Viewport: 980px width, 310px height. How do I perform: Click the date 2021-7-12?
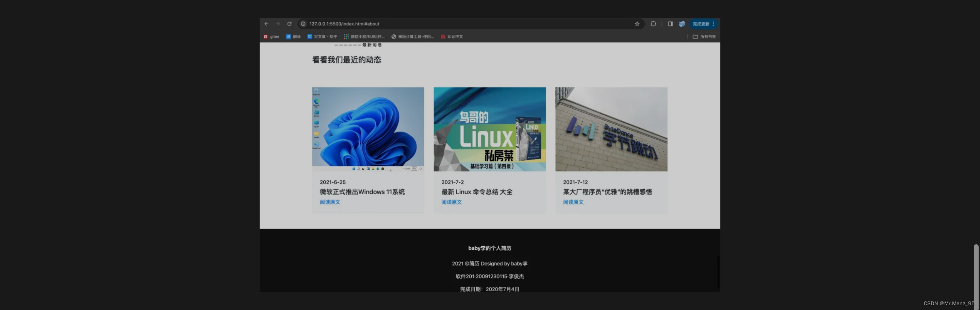[x=575, y=182]
